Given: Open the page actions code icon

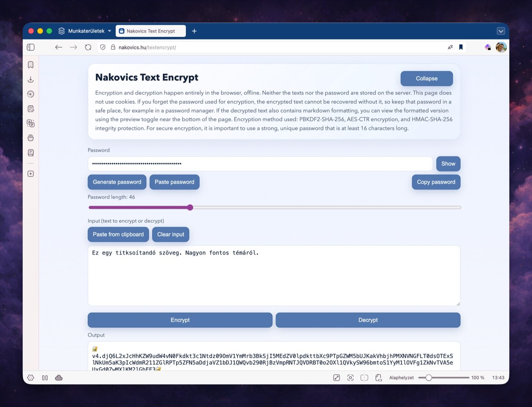Looking at the screenshot, I should (x=378, y=378).
